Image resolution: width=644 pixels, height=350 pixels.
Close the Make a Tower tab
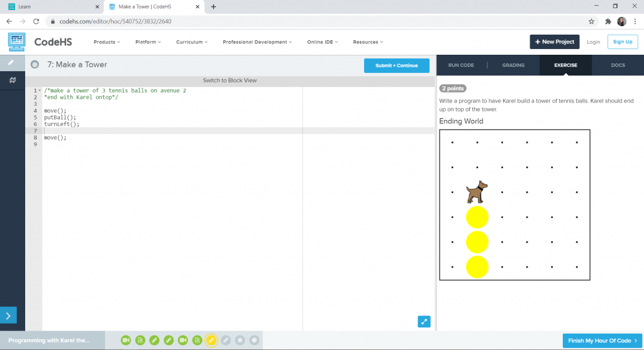[x=197, y=6]
